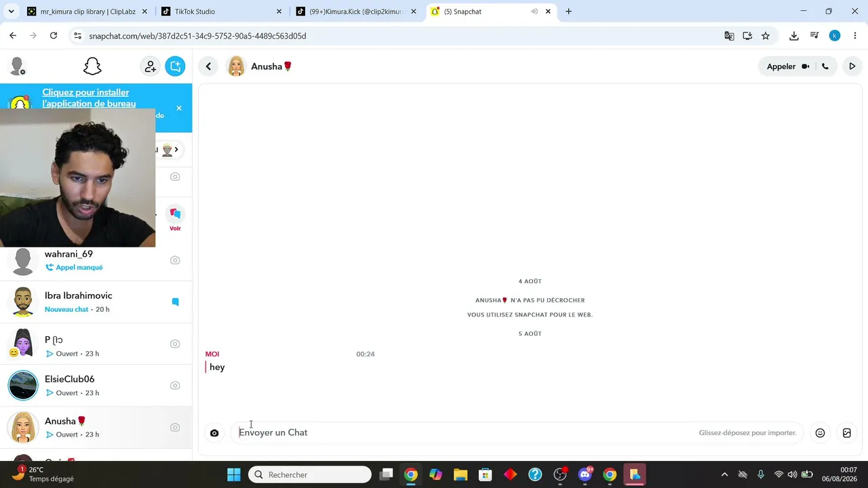The width and height of the screenshot is (868, 488).
Task: Open the add friend icon
Action: pyautogui.click(x=151, y=66)
